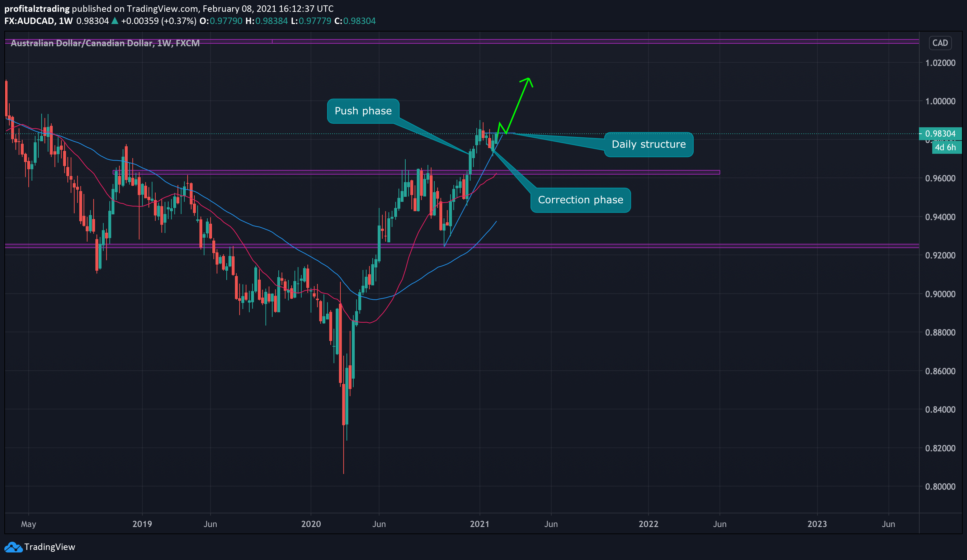The height and width of the screenshot is (560, 967).
Task: Click the TradingView cloud logo icon
Action: click(13, 547)
